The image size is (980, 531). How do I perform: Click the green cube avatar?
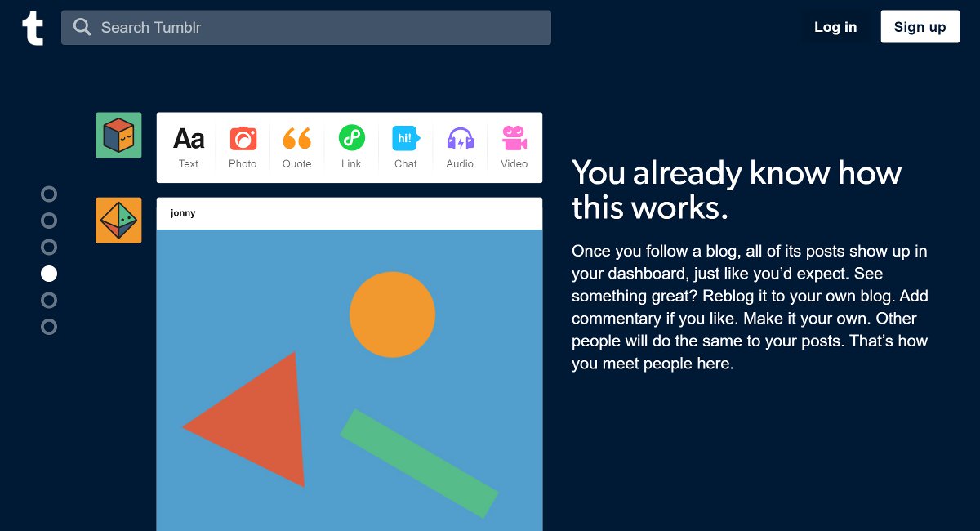point(118,135)
